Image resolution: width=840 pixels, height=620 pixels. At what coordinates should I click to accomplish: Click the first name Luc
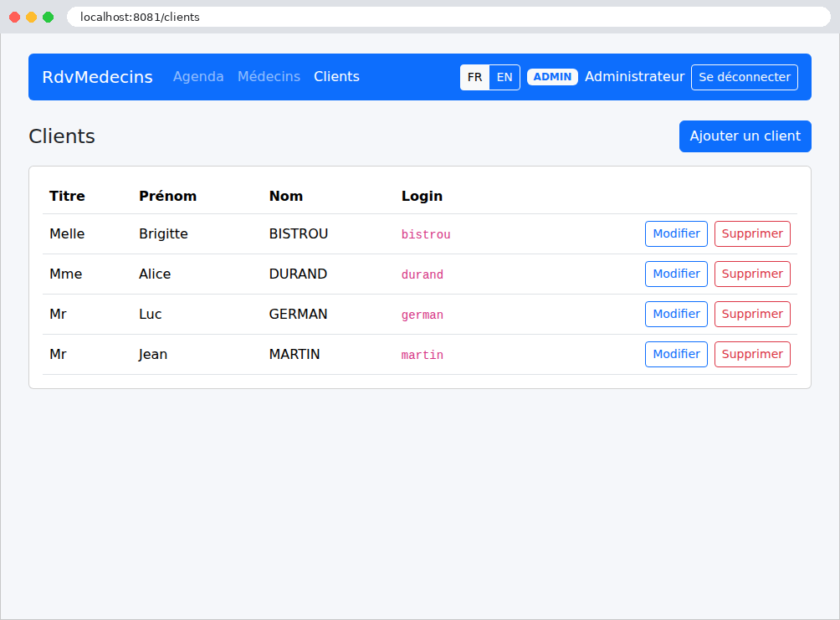150,314
